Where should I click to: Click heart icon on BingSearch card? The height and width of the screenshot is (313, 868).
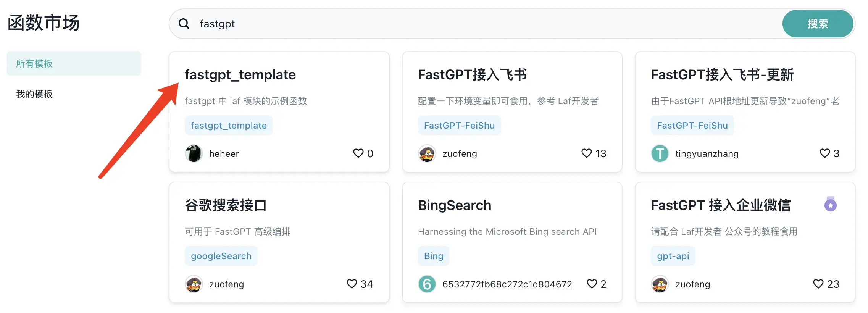pos(592,284)
